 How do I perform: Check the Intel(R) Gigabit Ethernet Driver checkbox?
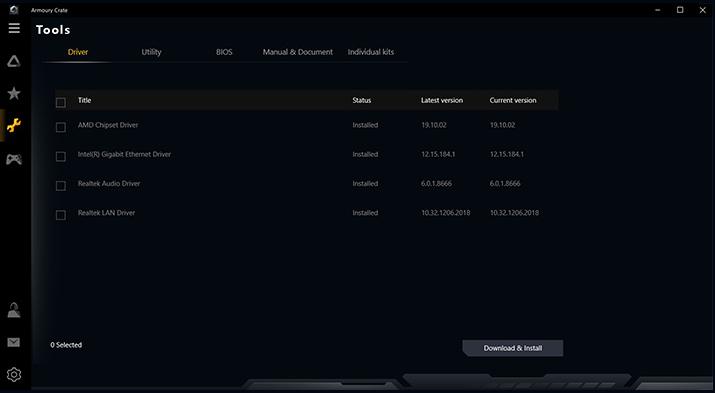coord(61,156)
